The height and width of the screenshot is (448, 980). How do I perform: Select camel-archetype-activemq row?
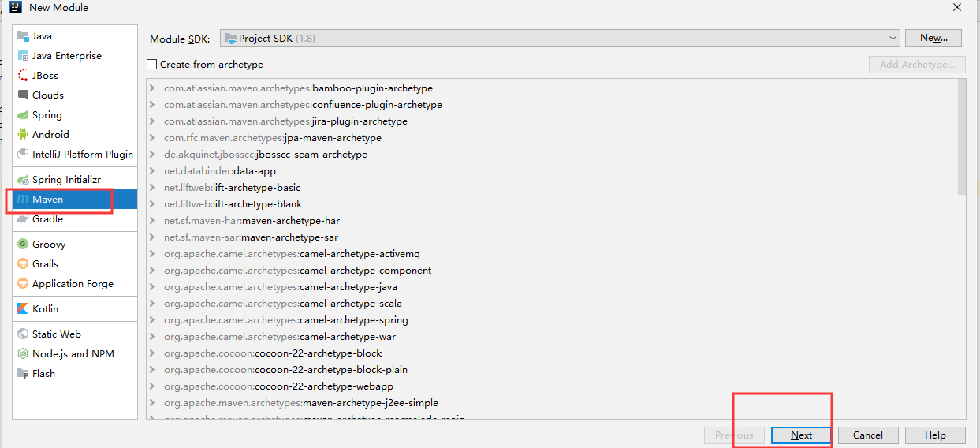(x=552, y=254)
